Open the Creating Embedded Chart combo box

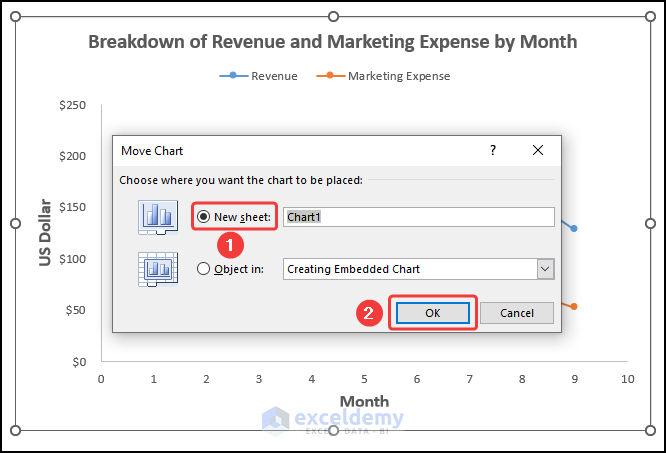pos(410,269)
